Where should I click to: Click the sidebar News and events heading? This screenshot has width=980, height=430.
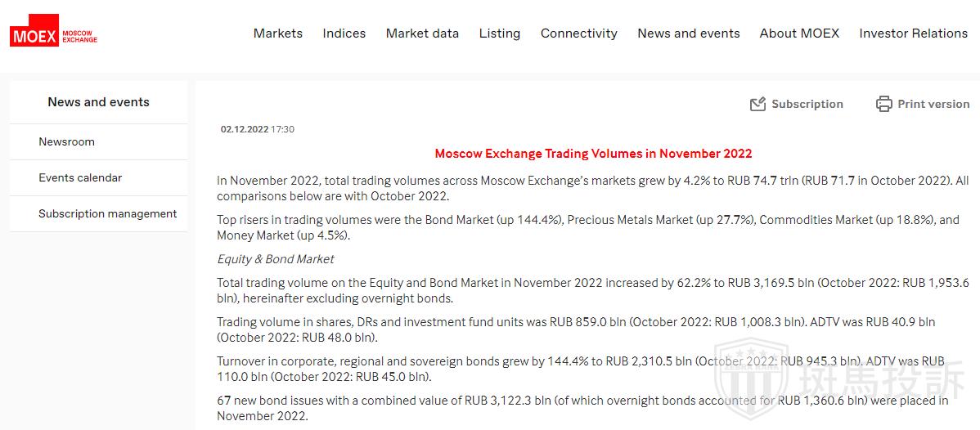coord(98,102)
